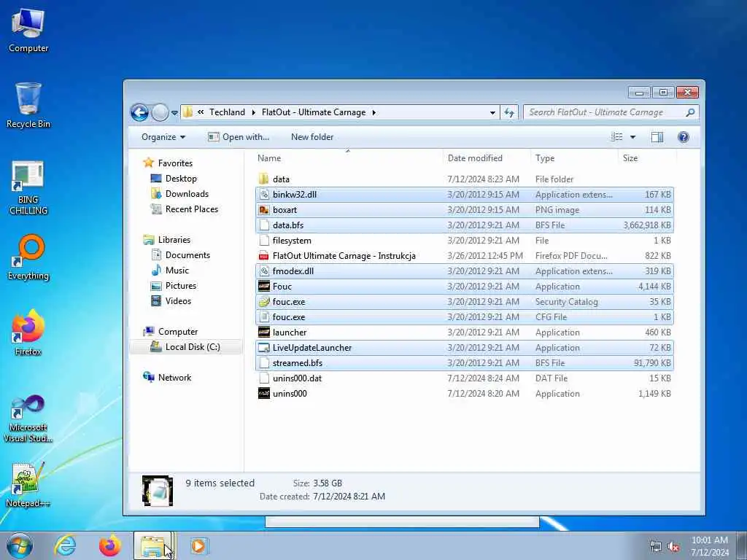The width and height of the screenshot is (747, 560).
Task: Select the unins000.dat file name
Action: pyautogui.click(x=297, y=378)
